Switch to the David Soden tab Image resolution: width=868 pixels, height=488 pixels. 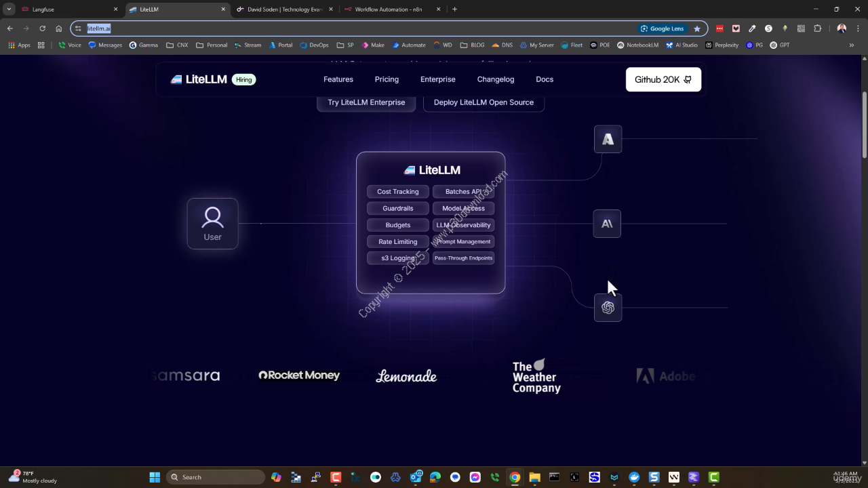tap(285, 9)
